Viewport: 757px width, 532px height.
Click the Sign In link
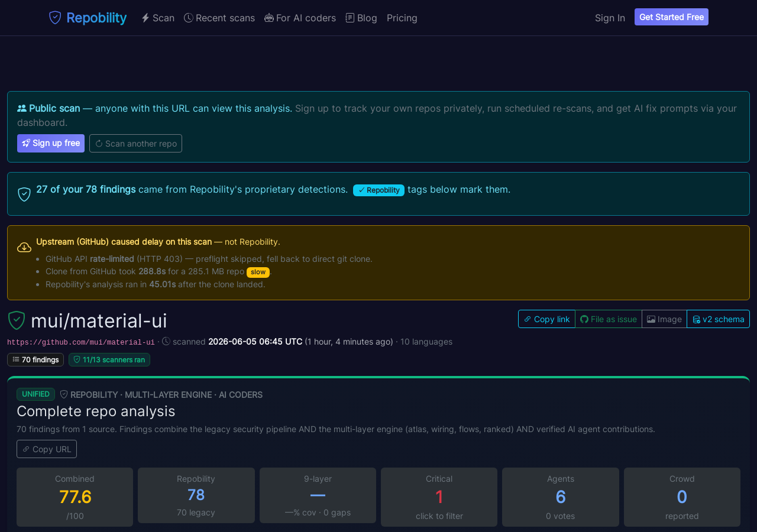(610, 18)
